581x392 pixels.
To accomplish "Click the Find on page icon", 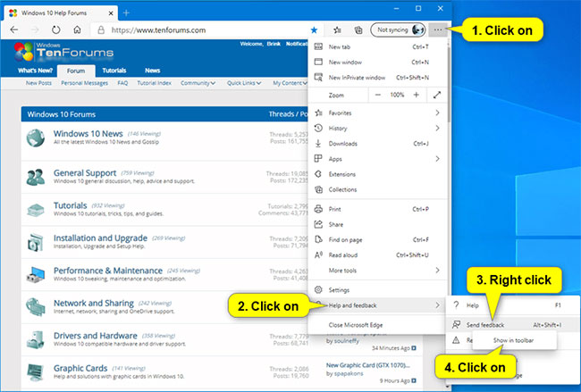I will [x=318, y=239].
